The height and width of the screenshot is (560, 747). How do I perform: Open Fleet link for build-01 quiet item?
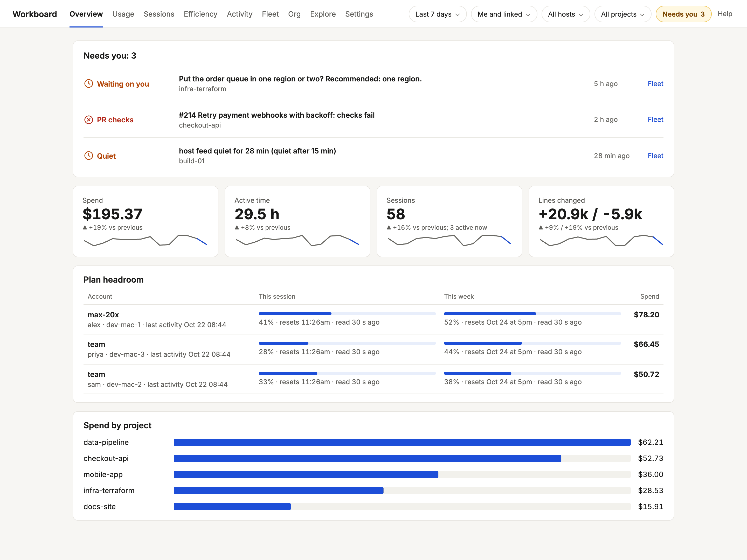pyautogui.click(x=655, y=156)
